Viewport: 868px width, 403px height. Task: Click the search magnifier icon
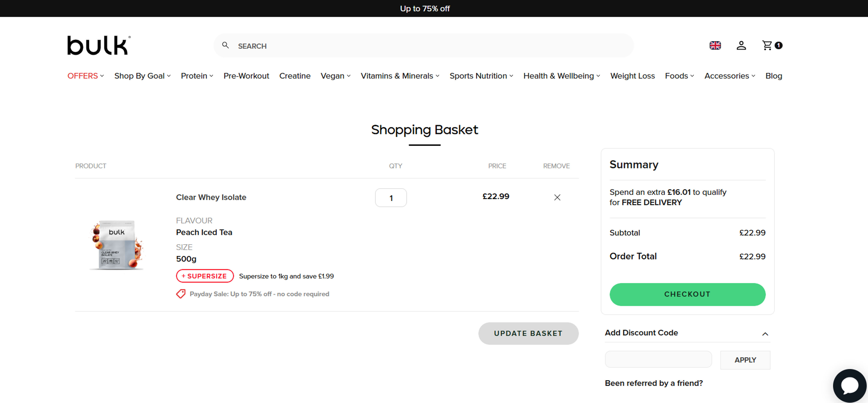(x=225, y=45)
